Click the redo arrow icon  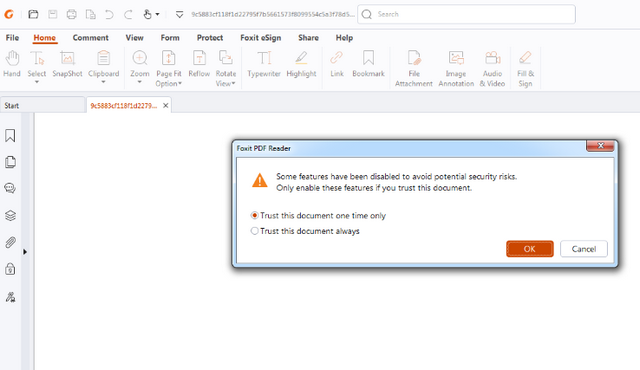tap(128, 14)
